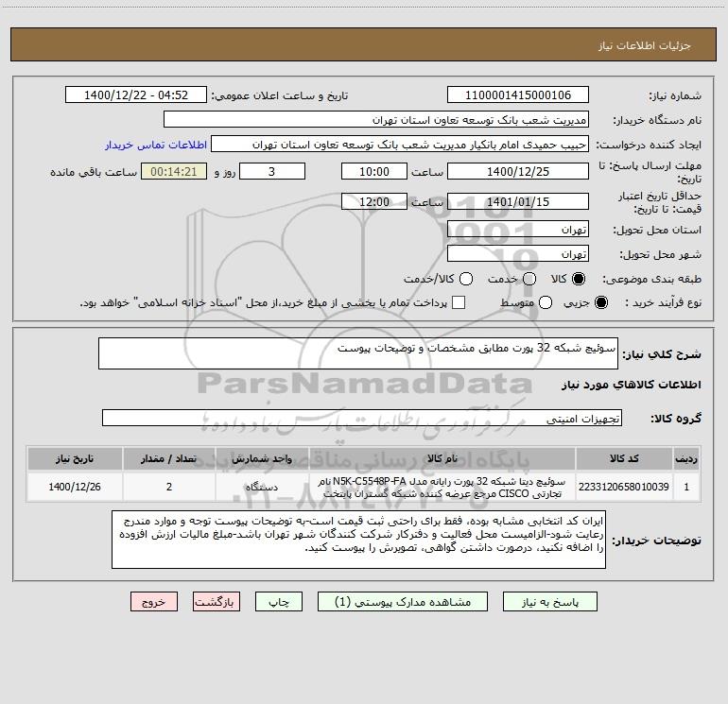Click product code cell 2233120658010039
The width and height of the screenshot is (728, 704).
(624, 487)
